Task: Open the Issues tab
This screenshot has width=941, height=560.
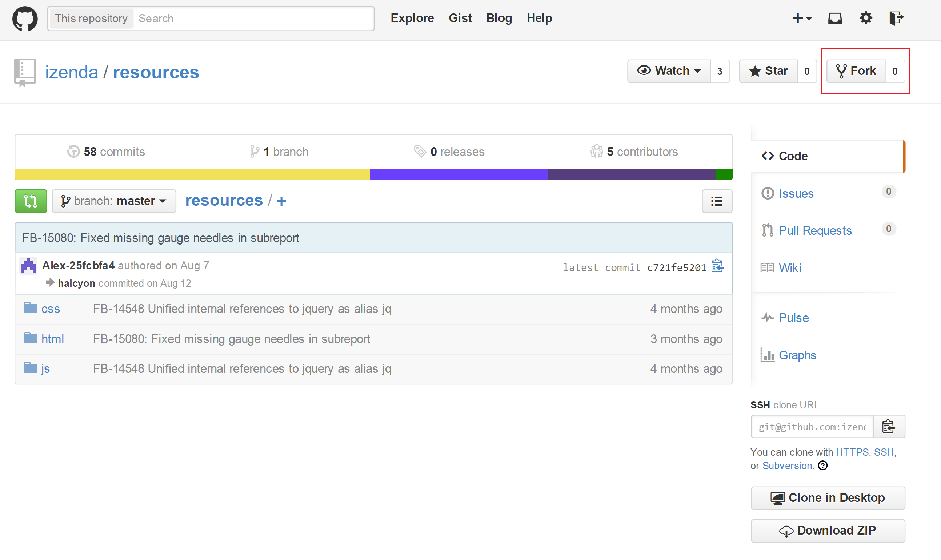Action: click(x=796, y=194)
